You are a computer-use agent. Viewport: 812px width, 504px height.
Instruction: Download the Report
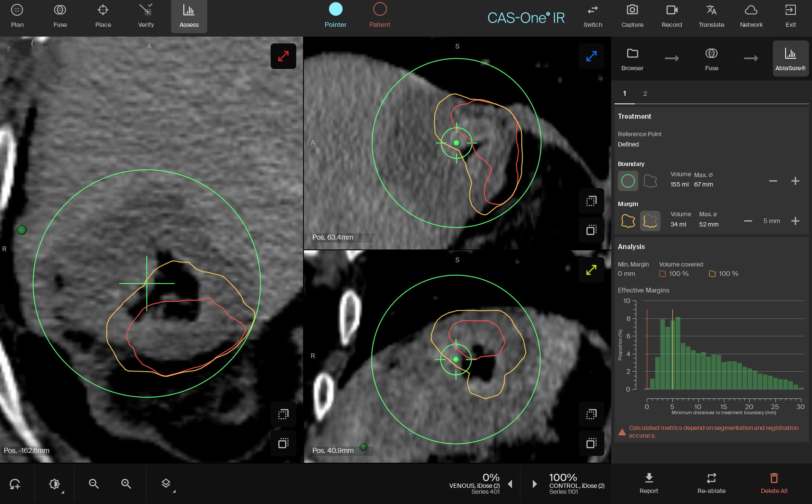649,483
